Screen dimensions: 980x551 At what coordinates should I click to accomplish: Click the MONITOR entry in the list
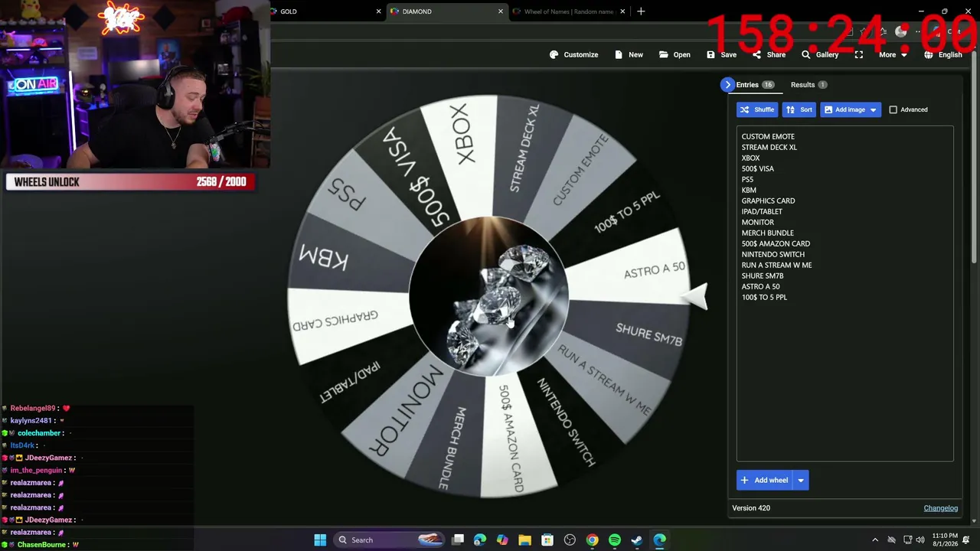coord(757,222)
